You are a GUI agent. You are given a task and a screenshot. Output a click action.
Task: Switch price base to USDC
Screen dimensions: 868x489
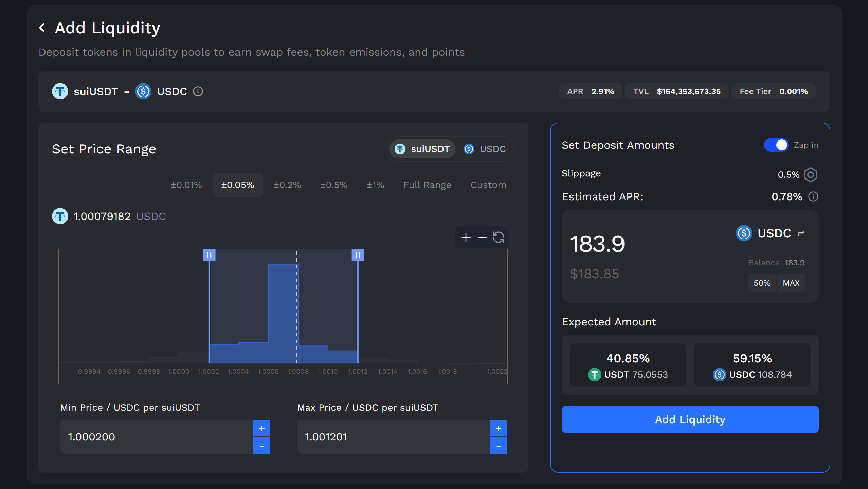point(485,149)
